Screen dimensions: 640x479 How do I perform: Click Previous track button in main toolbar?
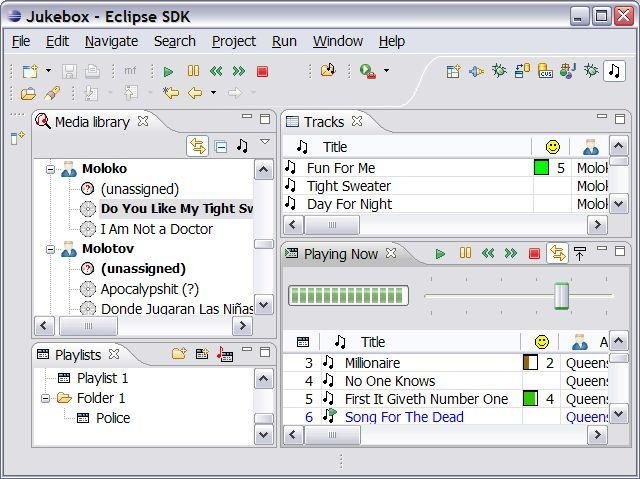(216, 72)
